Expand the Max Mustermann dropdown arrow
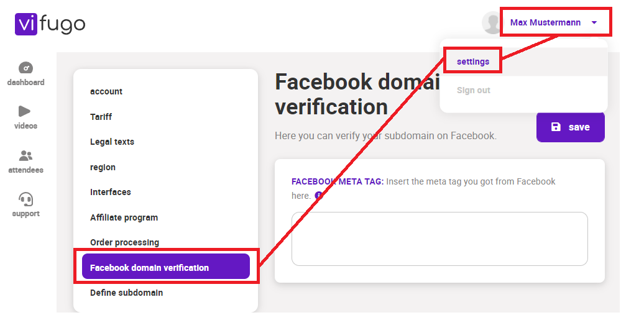This screenshot has width=644, height=315. (x=594, y=22)
